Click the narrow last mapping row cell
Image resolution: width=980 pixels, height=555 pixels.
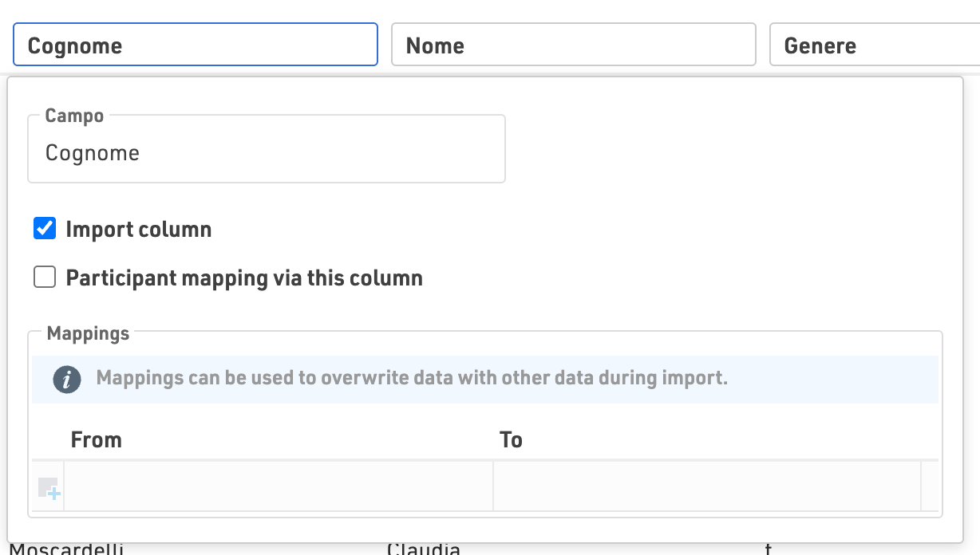click(x=929, y=486)
